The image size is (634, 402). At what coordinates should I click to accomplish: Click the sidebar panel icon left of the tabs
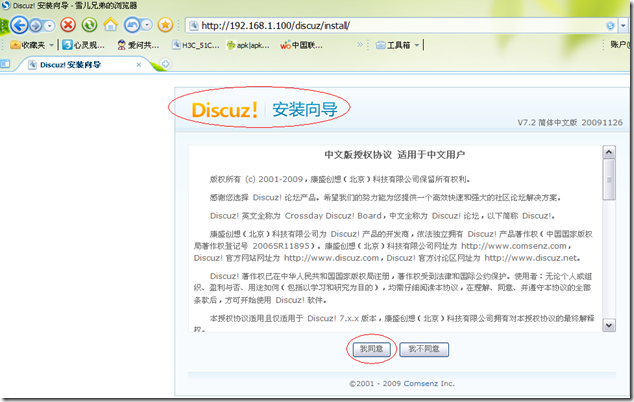tap(5, 63)
